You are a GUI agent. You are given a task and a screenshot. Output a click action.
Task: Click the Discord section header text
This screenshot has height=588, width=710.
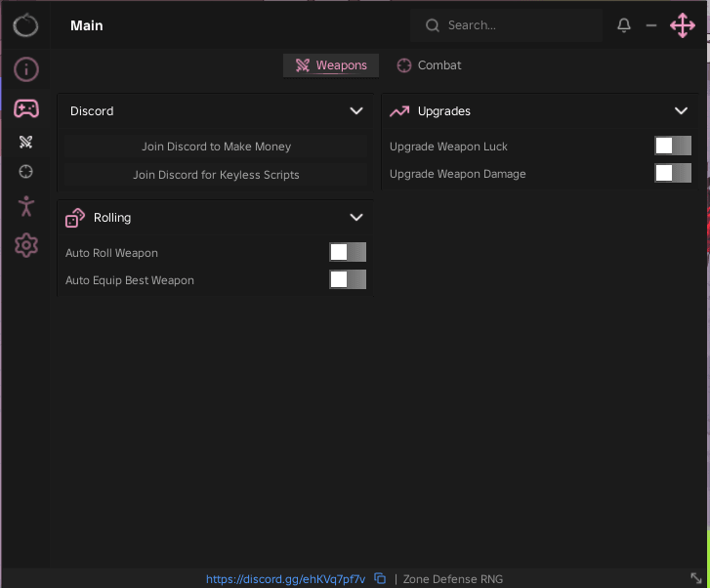click(x=92, y=111)
